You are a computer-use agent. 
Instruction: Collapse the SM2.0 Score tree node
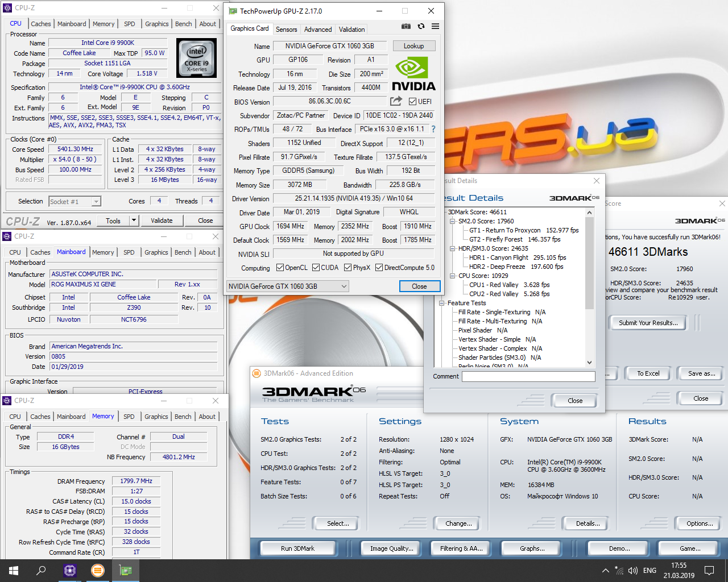click(x=453, y=221)
